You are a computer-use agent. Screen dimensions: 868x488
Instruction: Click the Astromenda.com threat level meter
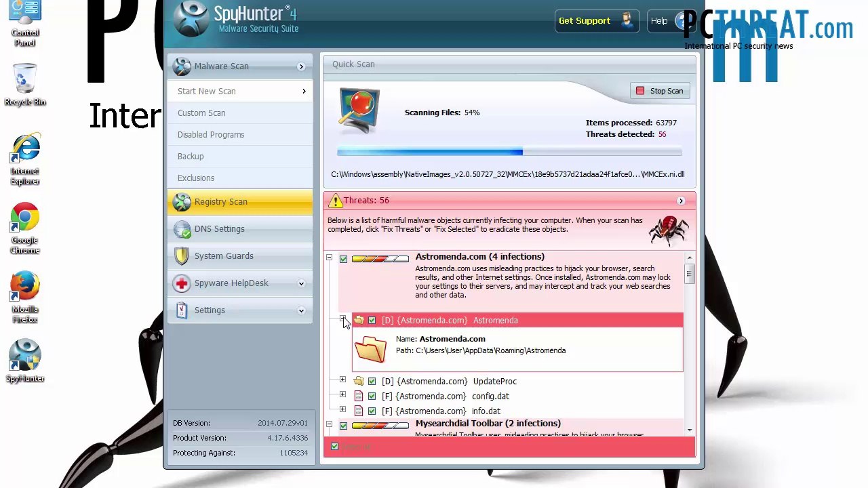click(380, 259)
